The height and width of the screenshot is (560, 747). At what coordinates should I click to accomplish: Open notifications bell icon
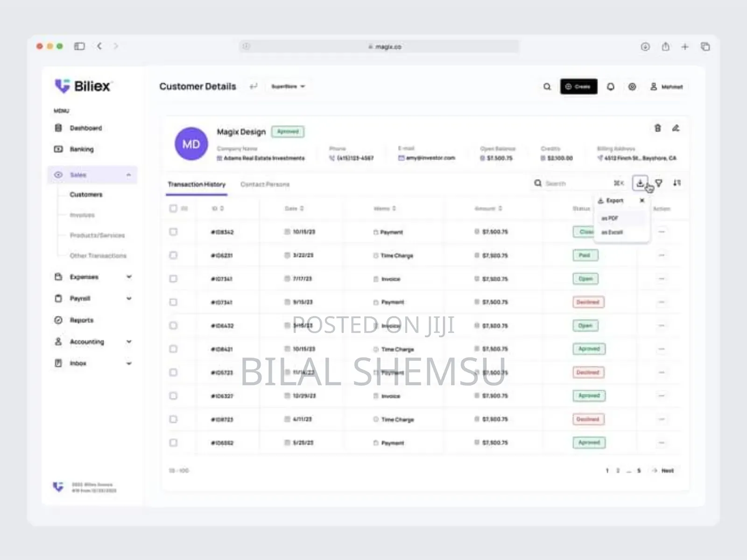click(610, 87)
